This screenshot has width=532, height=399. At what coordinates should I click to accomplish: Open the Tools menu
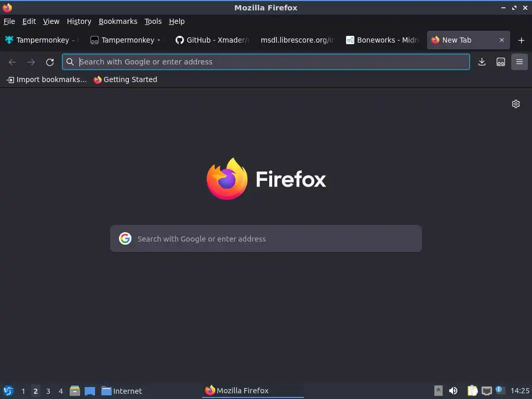[153, 21]
